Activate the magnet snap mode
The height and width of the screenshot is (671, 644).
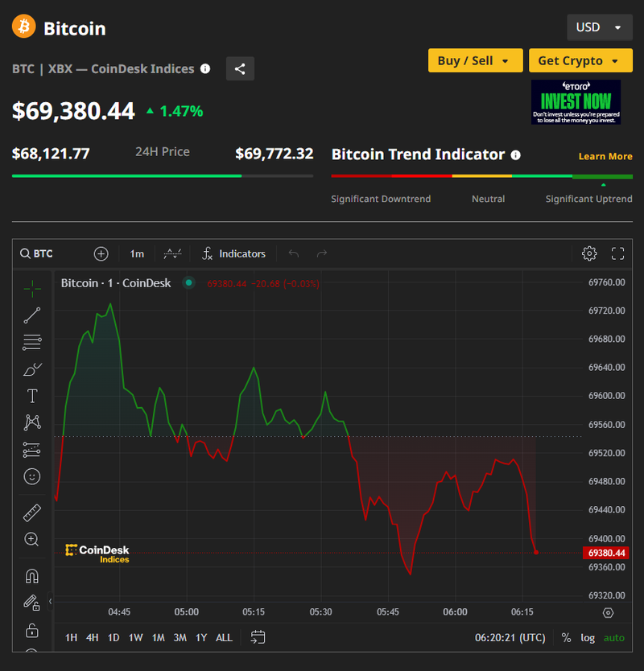point(32,576)
